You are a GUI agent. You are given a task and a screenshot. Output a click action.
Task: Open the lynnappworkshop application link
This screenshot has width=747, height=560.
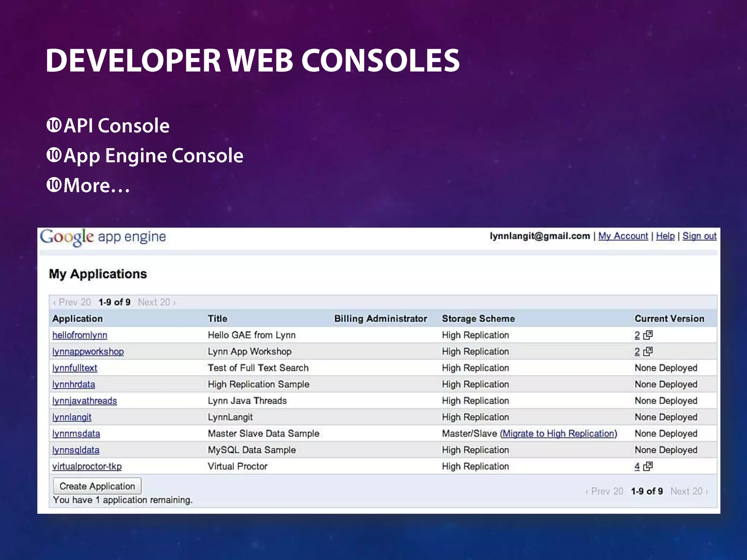coord(88,351)
